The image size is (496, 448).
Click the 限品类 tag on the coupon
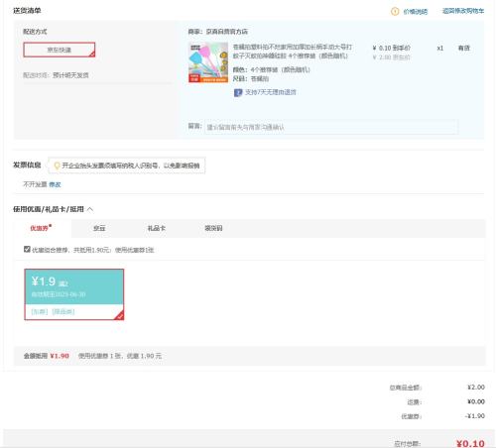[63, 311]
